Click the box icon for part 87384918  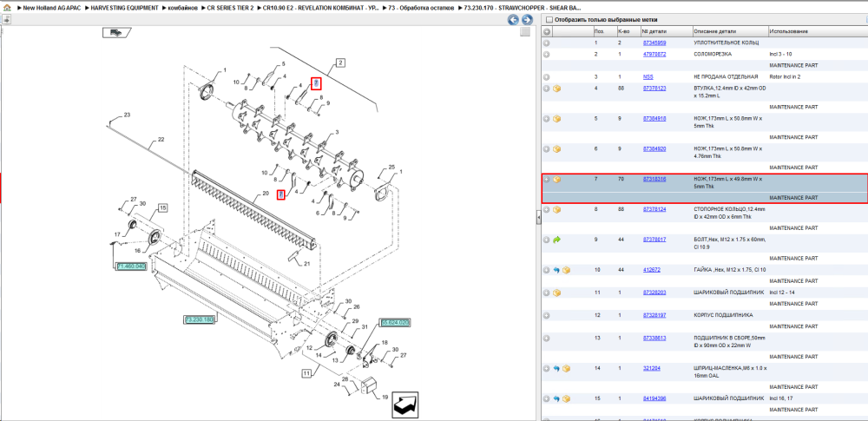click(557, 119)
